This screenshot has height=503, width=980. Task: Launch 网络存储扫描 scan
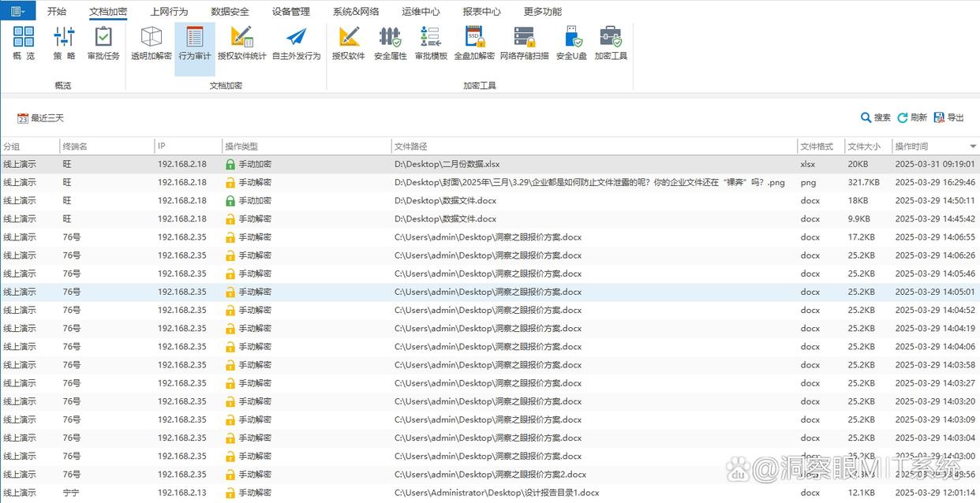click(x=526, y=45)
